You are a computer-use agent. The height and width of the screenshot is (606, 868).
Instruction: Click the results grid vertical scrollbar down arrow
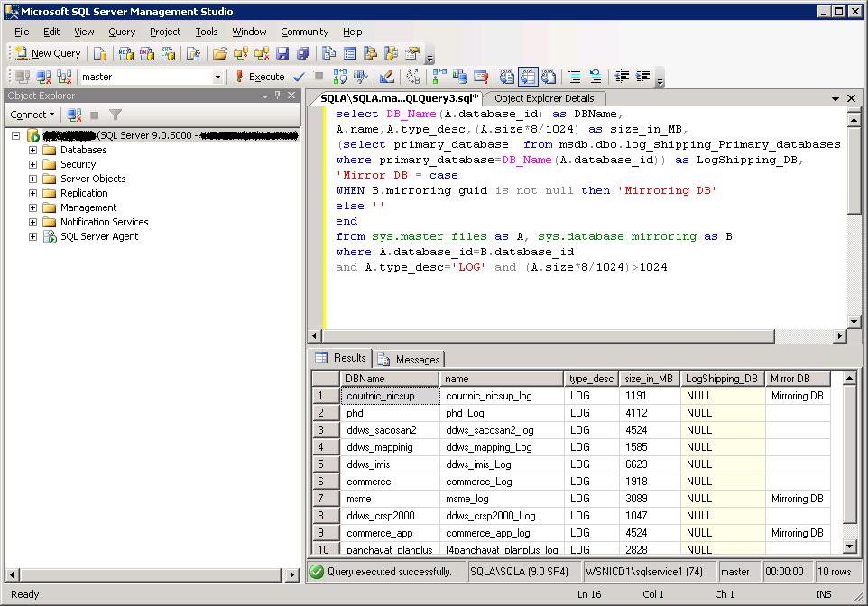[850, 546]
